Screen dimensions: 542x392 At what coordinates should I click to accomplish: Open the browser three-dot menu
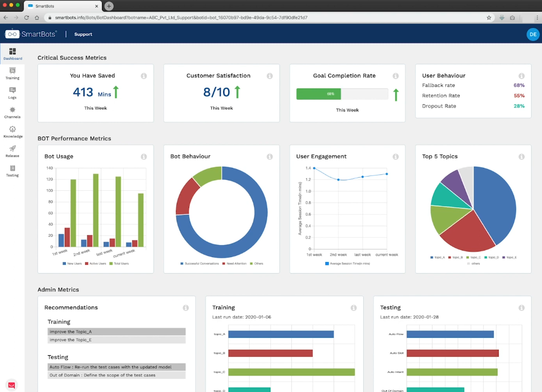coord(537,18)
